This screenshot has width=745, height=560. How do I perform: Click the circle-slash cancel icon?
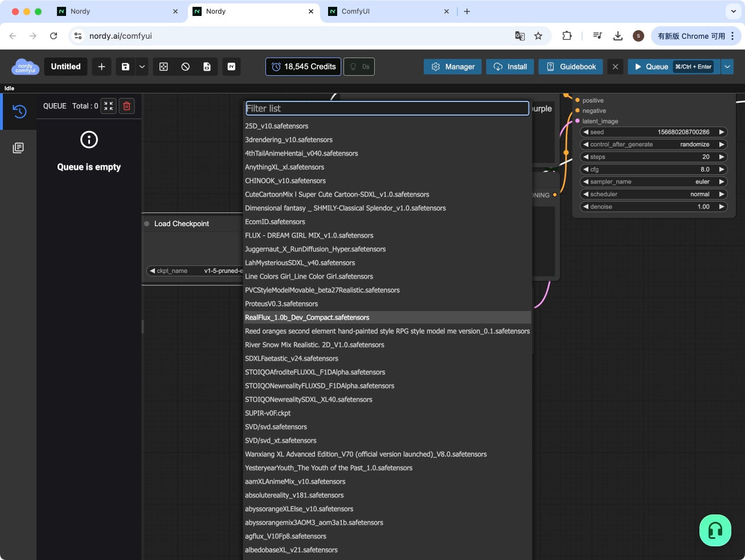[185, 67]
